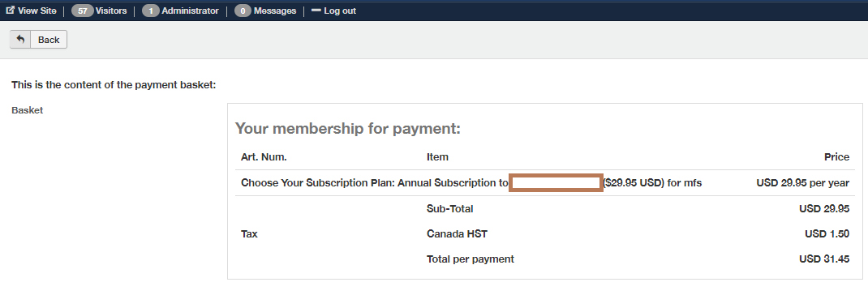The height and width of the screenshot is (295, 868).
Task: Click the 1 administrator count badge
Action: tap(151, 11)
